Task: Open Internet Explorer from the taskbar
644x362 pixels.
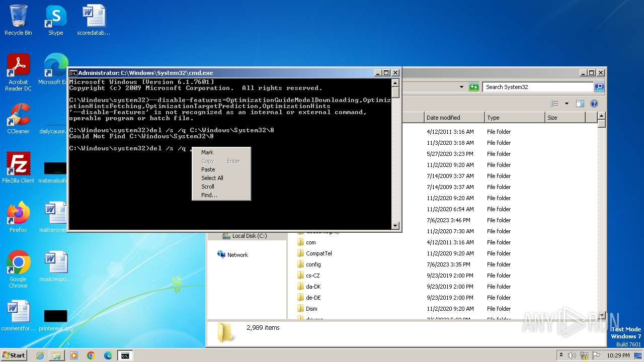Action: [40, 355]
